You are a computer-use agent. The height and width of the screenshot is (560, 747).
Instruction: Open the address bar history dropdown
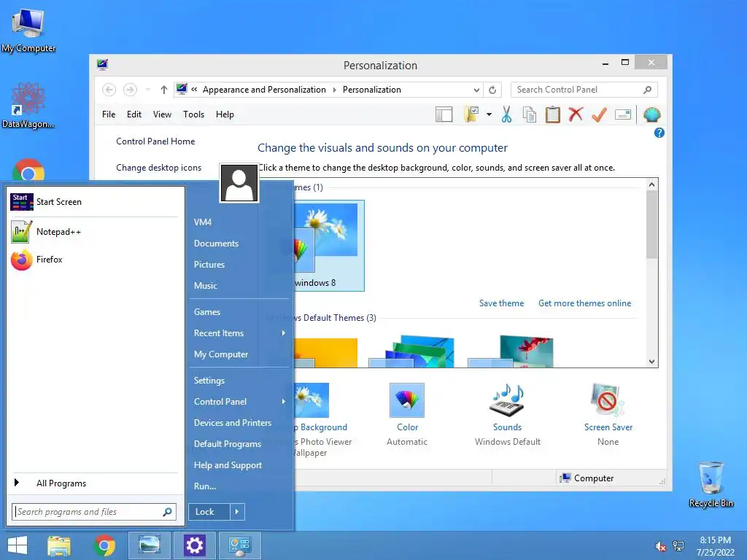click(476, 90)
